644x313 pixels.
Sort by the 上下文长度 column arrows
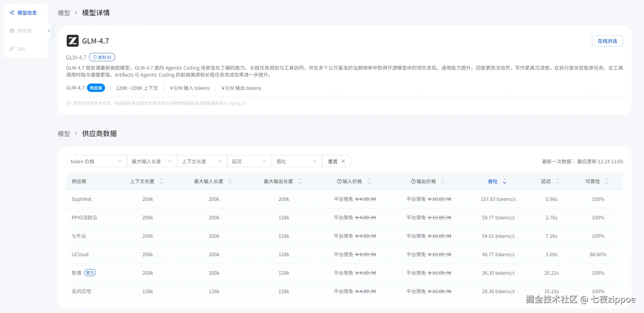(161, 181)
